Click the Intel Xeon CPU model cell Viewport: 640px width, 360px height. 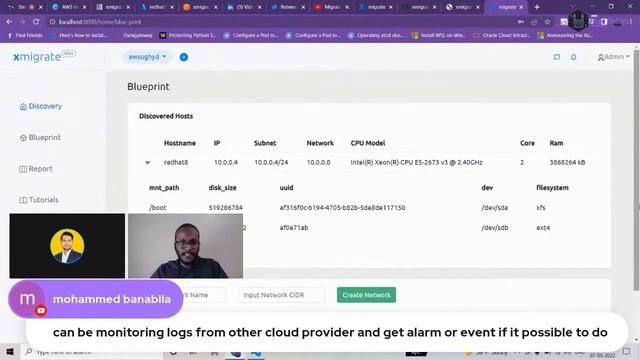[416, 162]
